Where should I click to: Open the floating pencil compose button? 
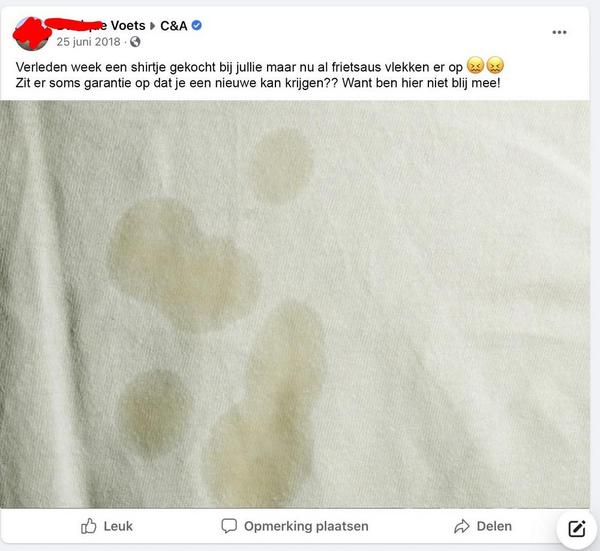click(x=577, y=529)
